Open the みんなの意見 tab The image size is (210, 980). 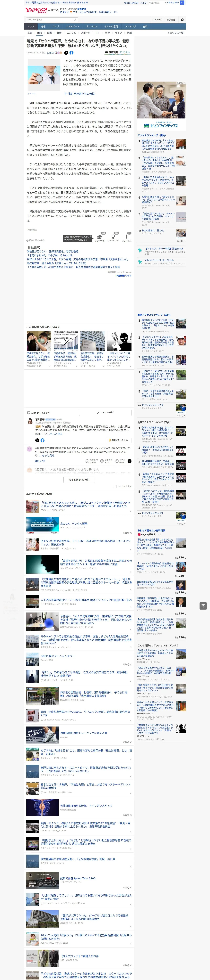[111, 27]
